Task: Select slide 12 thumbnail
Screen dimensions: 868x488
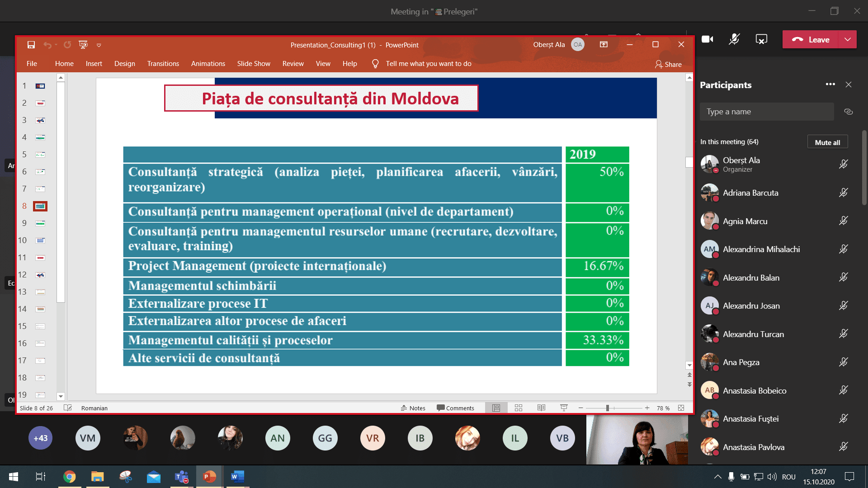Action: tap(40, 275)
